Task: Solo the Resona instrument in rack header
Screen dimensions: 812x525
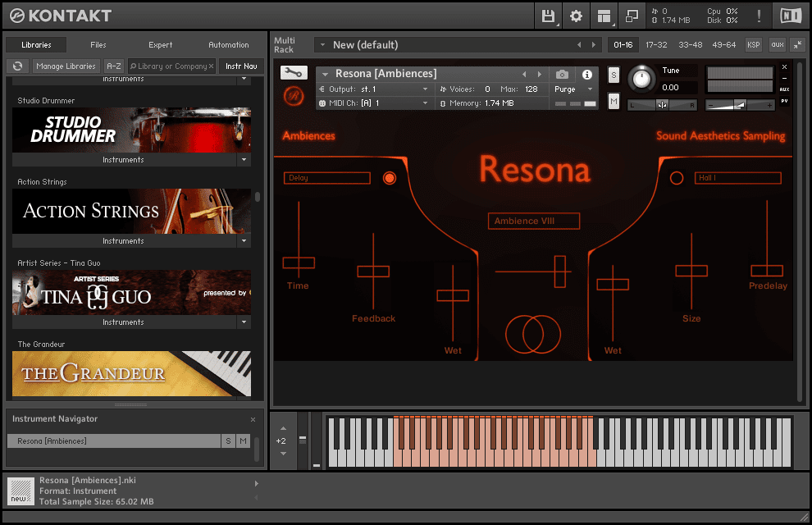Action: point(614,75)
